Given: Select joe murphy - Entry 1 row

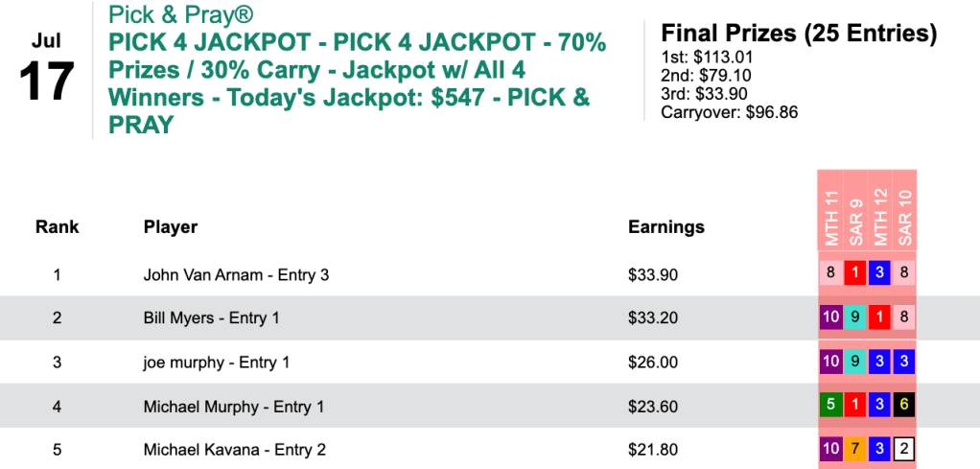Looking at the screenshot, I should pyautogui.click(x=216, y=363).
